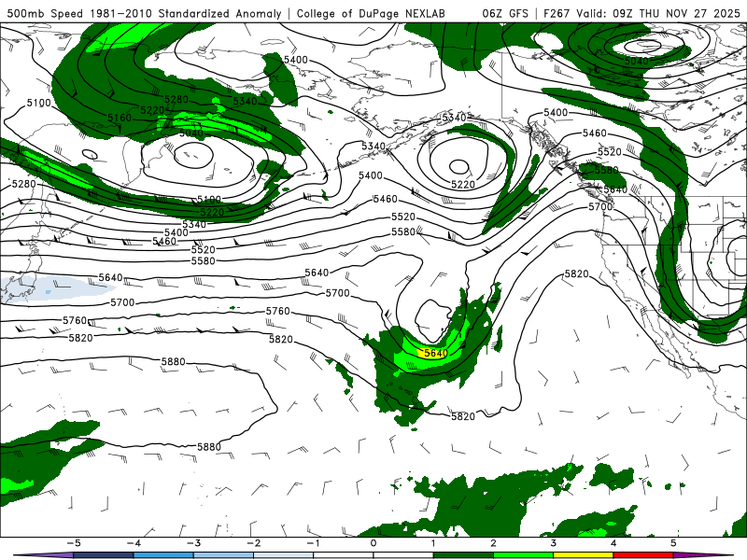Click the purple arrow below -5 on the colorbar

click(x=44, y=555)
